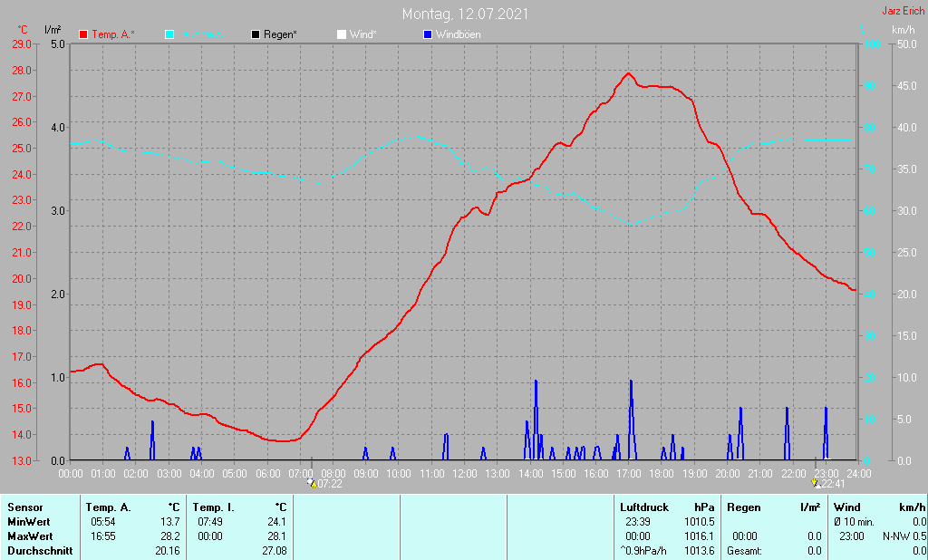This screenshot has width=928, height=560.
Task: Click the cyan humidity legend swatch
Action: coord(169,34)
